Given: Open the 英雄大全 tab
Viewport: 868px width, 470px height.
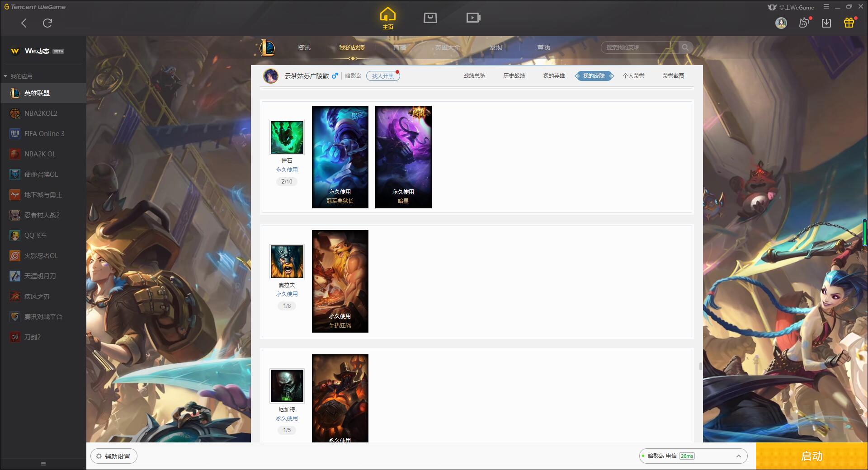Looking at the screenshot, I should point(448,47).
